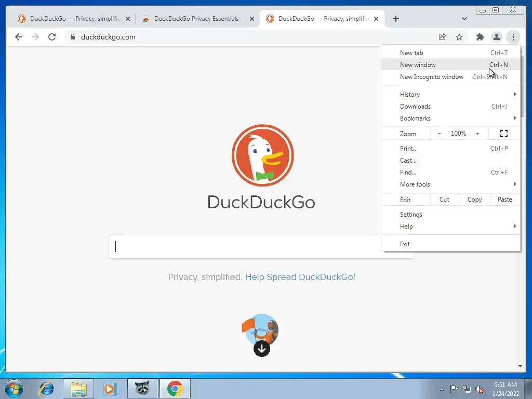Open the clock showing 9:51 AM

click(506, 389)
